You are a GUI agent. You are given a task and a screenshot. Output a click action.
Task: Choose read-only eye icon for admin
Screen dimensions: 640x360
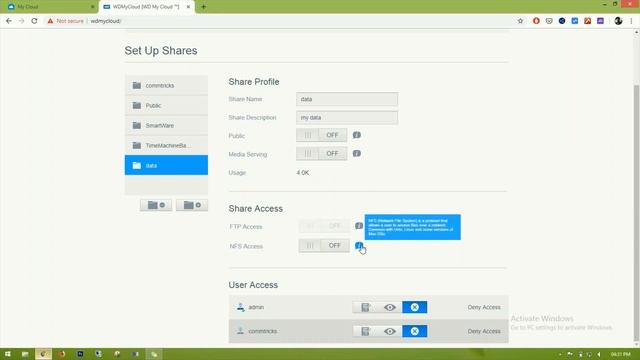coord(390,307)
